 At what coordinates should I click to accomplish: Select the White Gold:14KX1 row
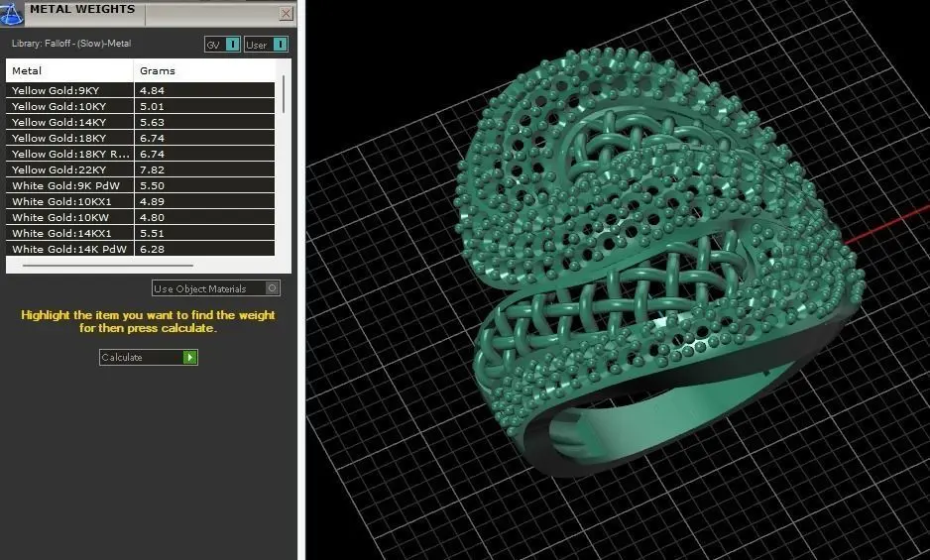[x=141, y=233]
